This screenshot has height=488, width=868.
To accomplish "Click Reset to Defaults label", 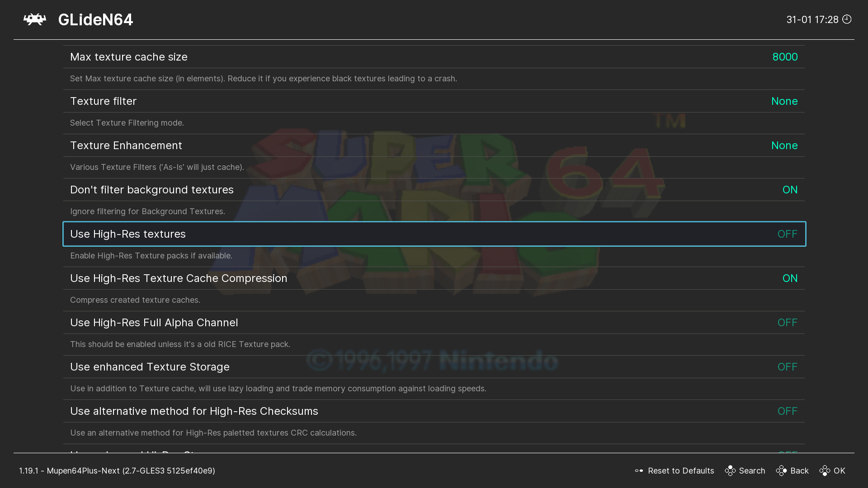I will click(681, 471).
